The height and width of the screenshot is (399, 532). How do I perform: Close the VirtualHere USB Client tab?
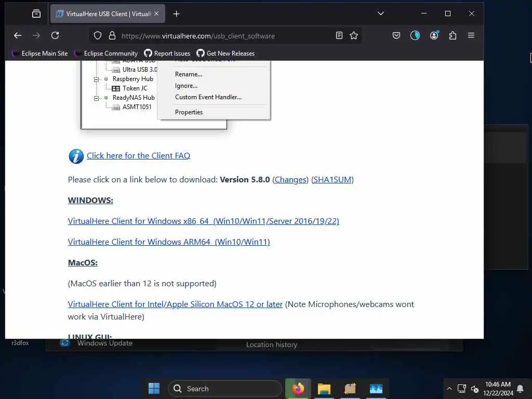click(156, 14)
